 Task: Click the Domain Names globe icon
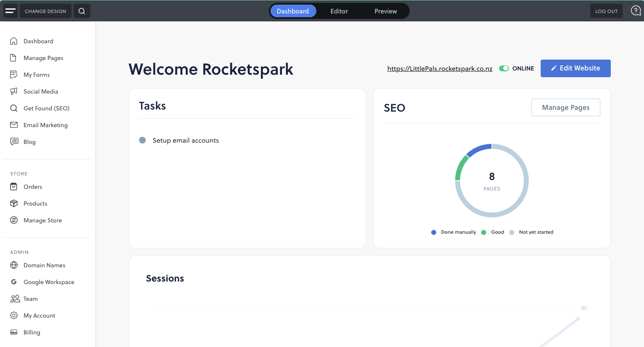click(14, 265)
